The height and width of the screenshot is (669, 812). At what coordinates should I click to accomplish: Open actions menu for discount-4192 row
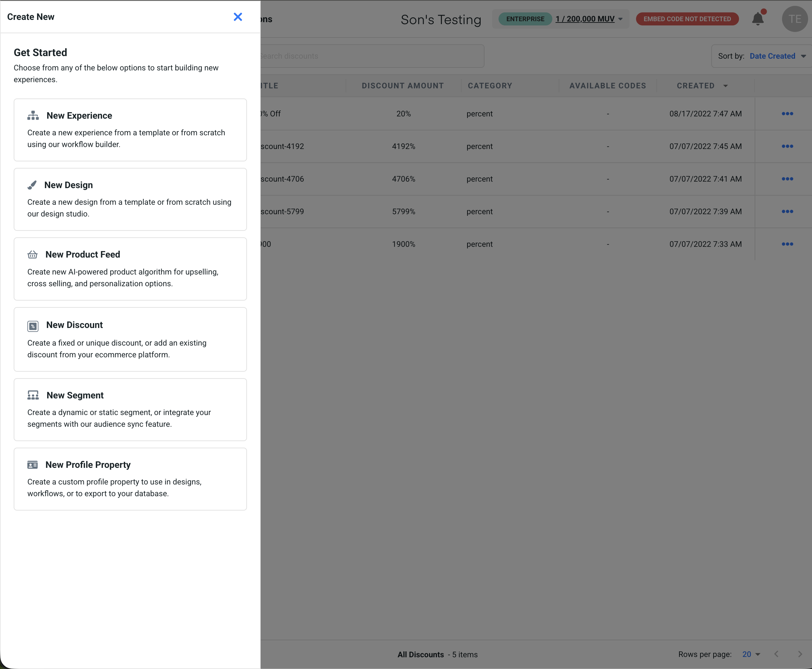point(787,146)
